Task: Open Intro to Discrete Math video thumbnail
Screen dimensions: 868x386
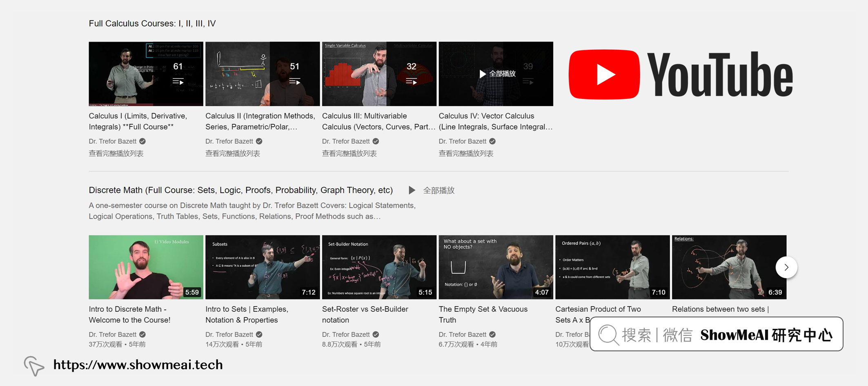Action: tap(146, 267)
